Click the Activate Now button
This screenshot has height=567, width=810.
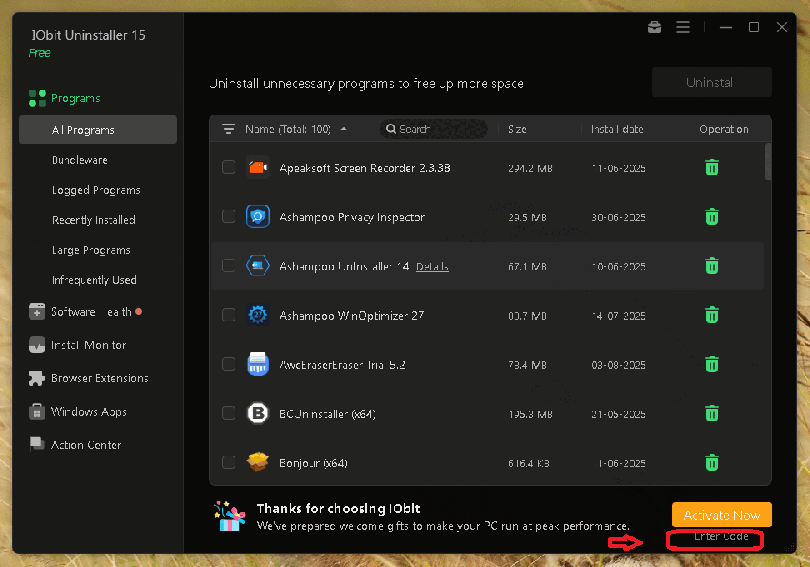pos(722,515)
